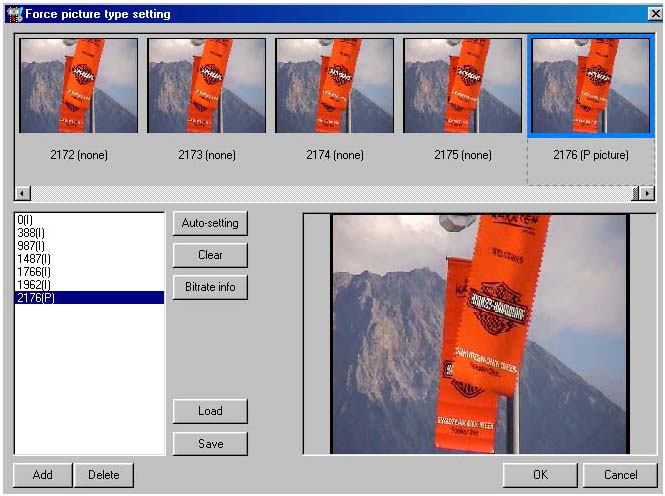This screenshot has height=496, width=665.
Task: Clear the forced picture list
Action: point(210,255)
